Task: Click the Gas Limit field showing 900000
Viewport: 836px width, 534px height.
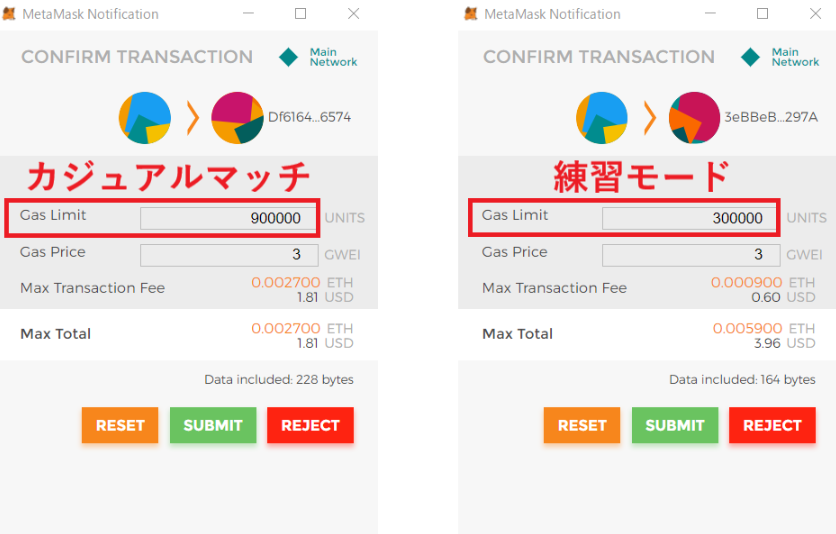Action: 228,219
